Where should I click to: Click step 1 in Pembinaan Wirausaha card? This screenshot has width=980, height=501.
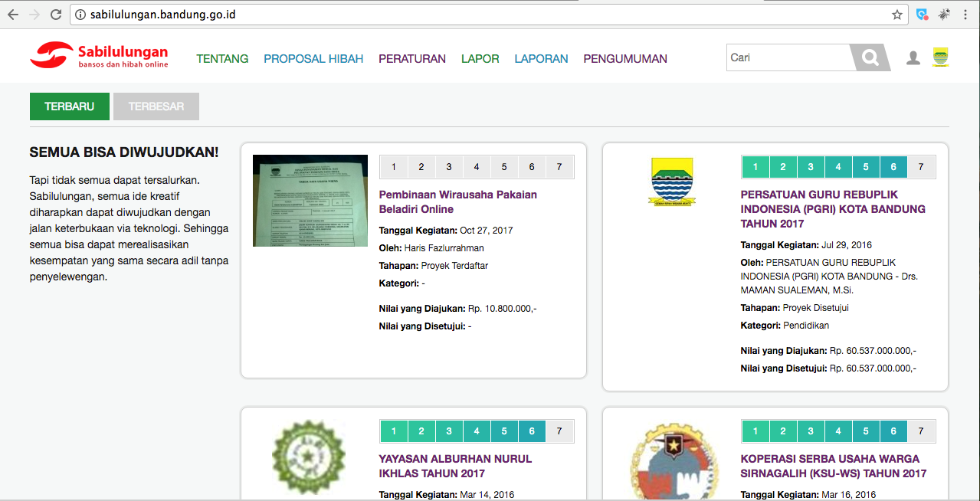pos(394,167)
